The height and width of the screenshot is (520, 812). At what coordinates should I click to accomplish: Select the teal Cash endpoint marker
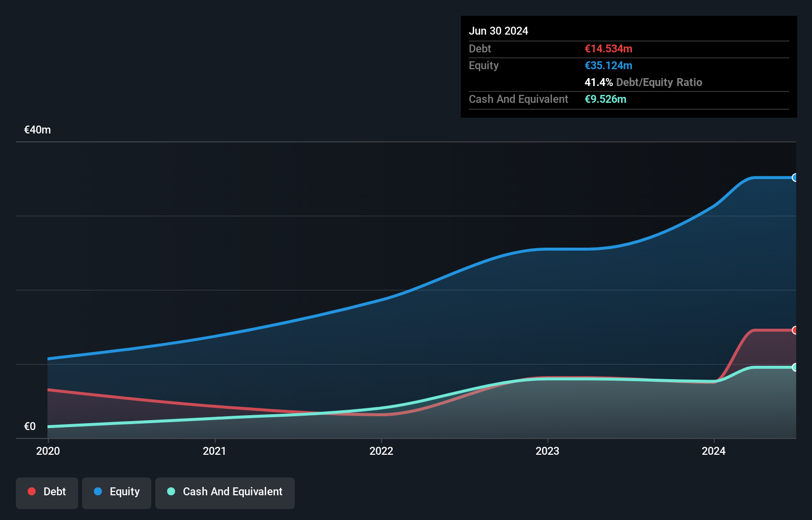click(795, 367)
